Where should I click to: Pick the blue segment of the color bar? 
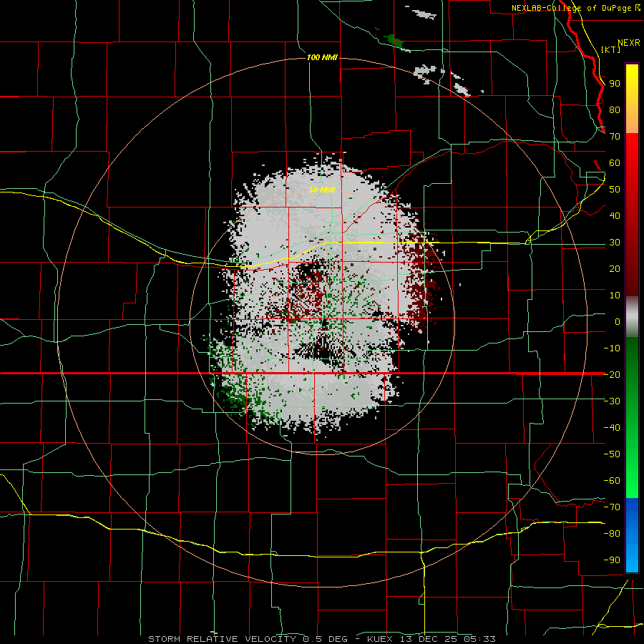point(632,535)
